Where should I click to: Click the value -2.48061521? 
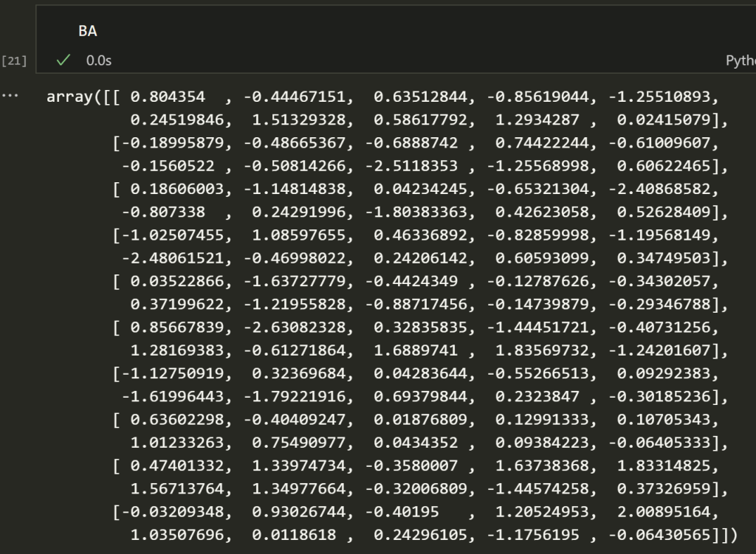(x=173, y=259)
